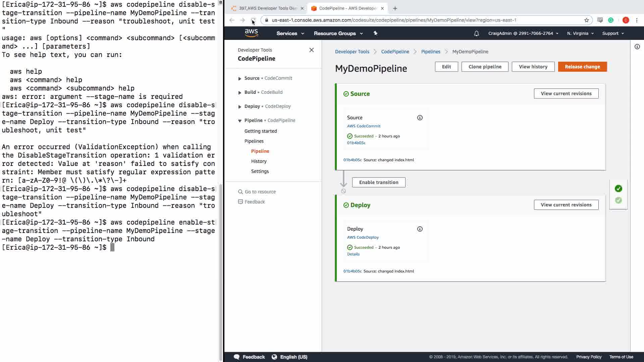Open the AWS CodeDeploy link
Viewport: 644px width, 362px height.
[x=363, y=237]
